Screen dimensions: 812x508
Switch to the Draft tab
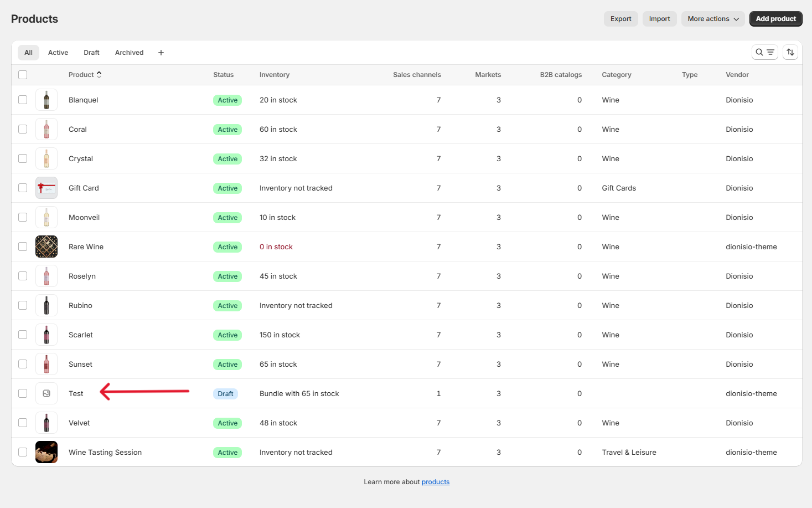pos(91,53)
